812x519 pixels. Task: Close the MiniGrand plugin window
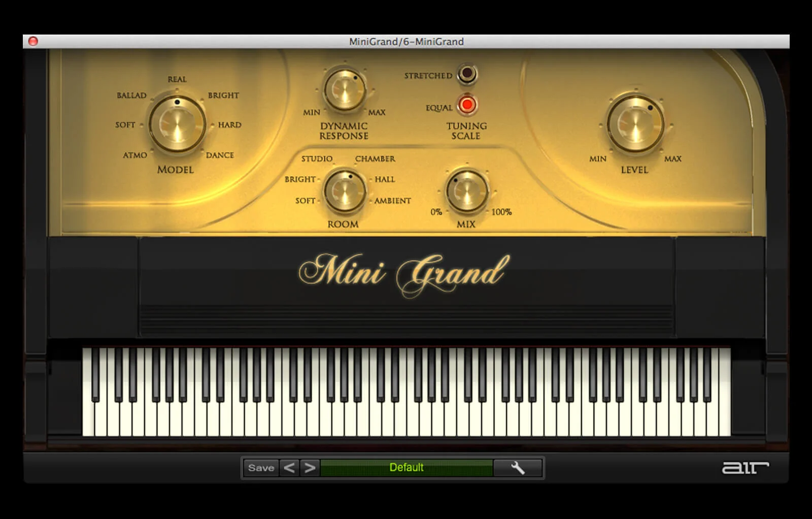click(x=33, y=41)
